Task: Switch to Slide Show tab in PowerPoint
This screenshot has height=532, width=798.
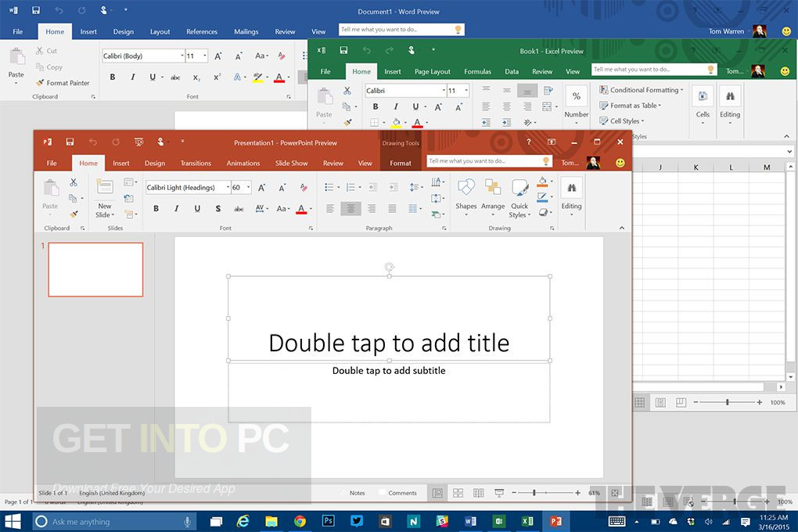Action: [291, 163]
